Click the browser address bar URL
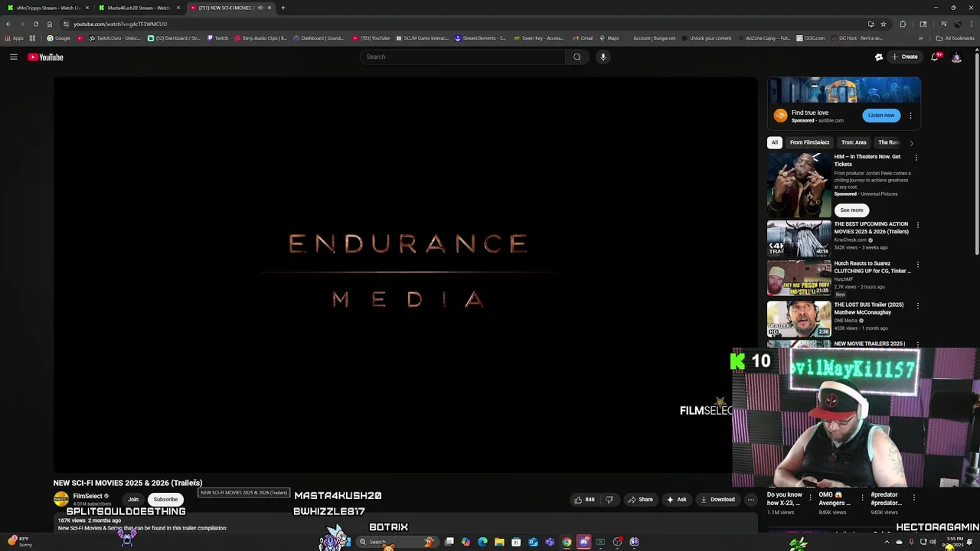 tap(120, 24)
